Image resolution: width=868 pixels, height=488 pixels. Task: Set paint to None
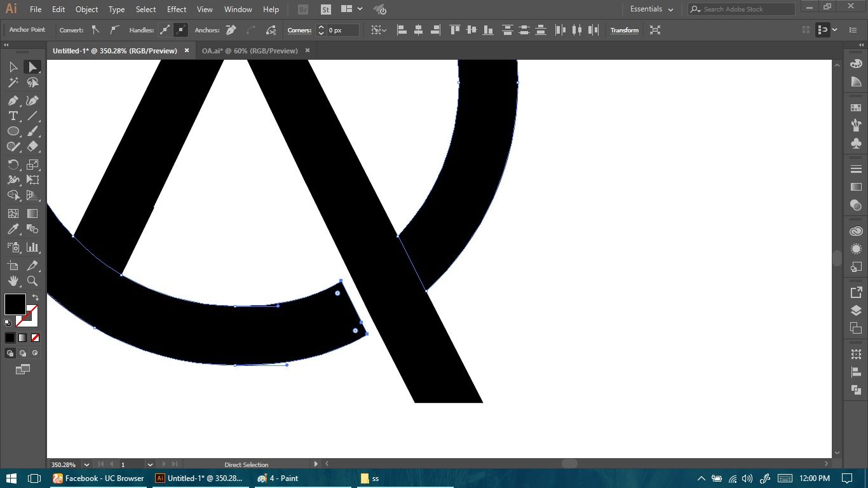[x=36, y=338]
